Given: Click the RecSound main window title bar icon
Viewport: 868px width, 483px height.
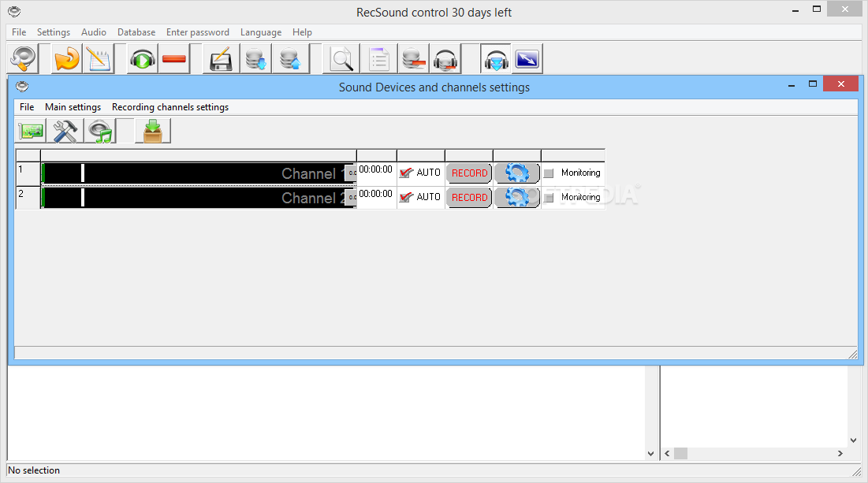Looking at the screenshot, I should (14, 11).
